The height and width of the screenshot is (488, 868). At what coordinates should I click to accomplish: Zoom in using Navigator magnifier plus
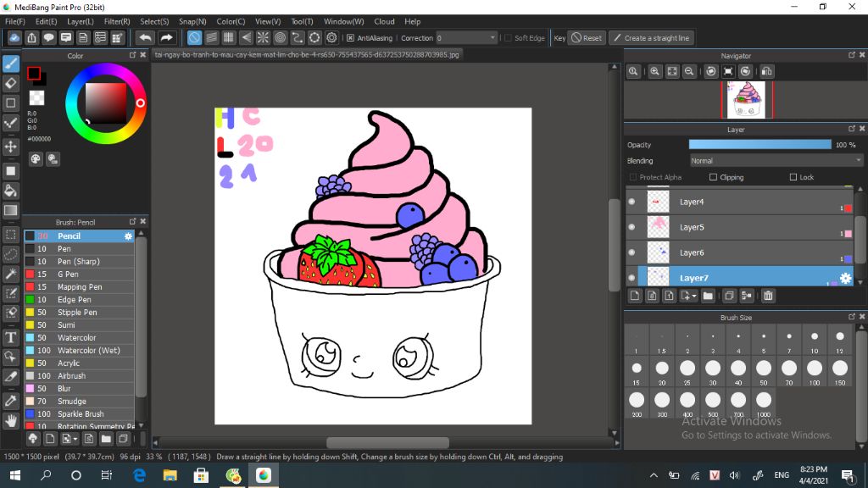pos(655,71)
